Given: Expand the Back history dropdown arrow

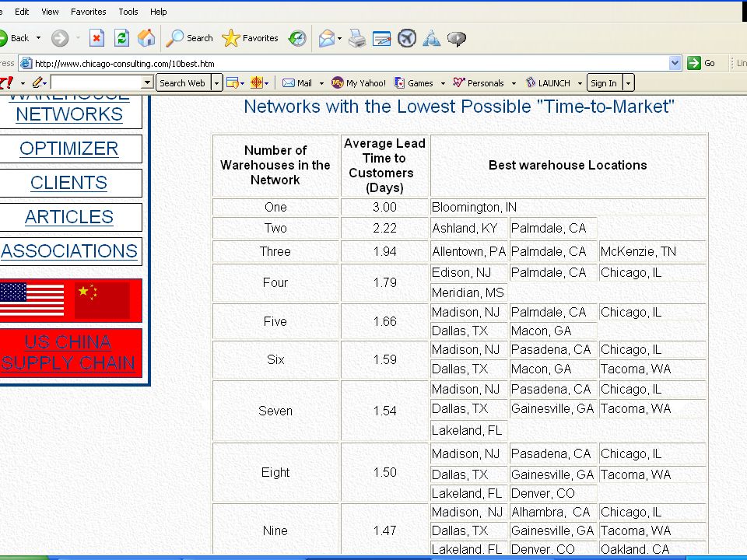Looking at the screenshot, I should 39,37.
